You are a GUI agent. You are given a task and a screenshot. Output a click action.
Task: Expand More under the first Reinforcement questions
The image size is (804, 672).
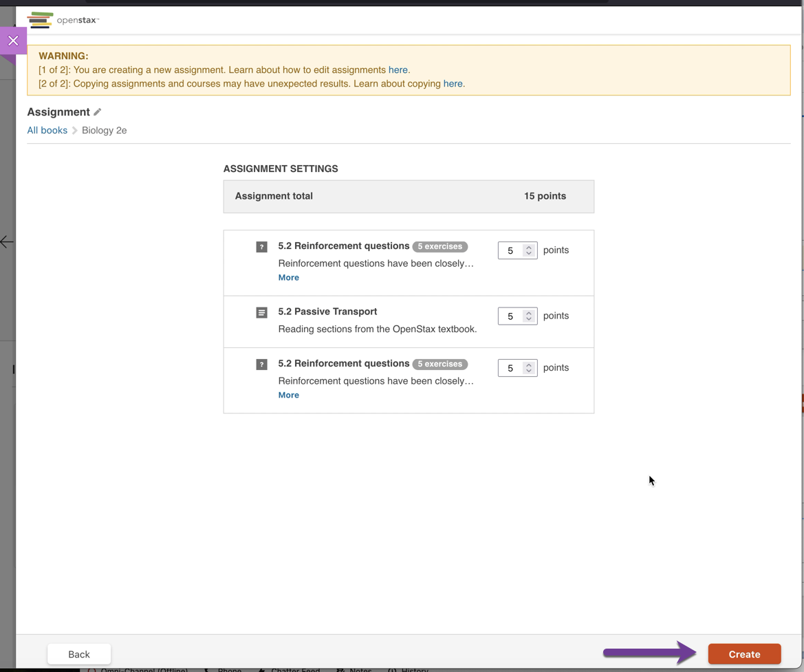(x=288, y=277)
